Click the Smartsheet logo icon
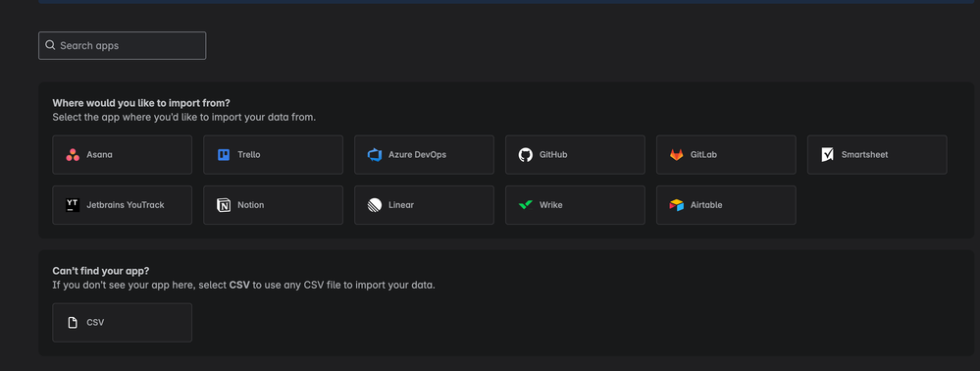 click(x=828, y=154)
